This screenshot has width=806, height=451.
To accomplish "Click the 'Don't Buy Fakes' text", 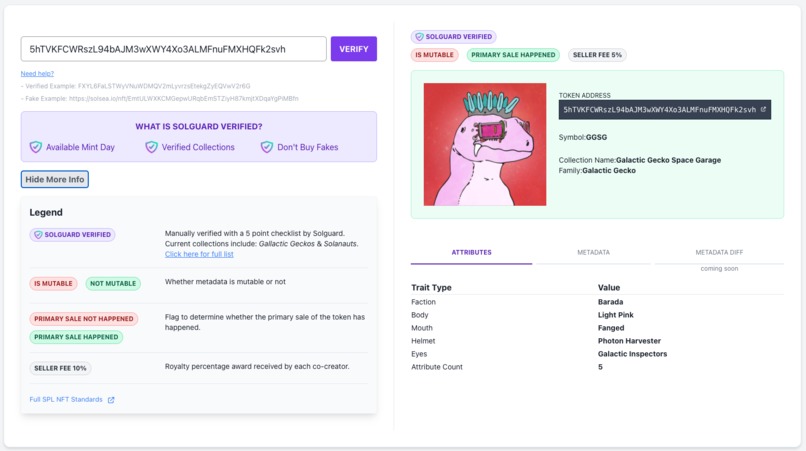I will [x=307, y=147].
